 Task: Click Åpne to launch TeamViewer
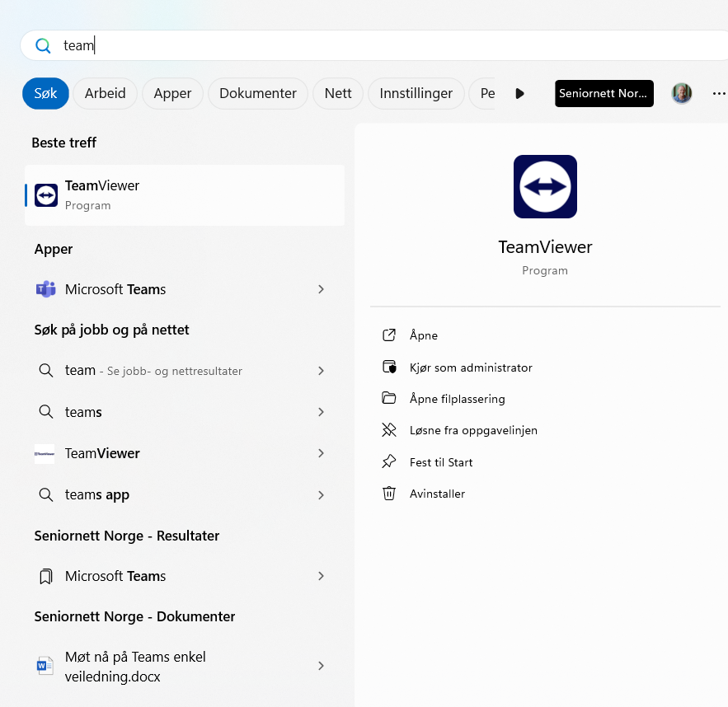pos(423,335)
